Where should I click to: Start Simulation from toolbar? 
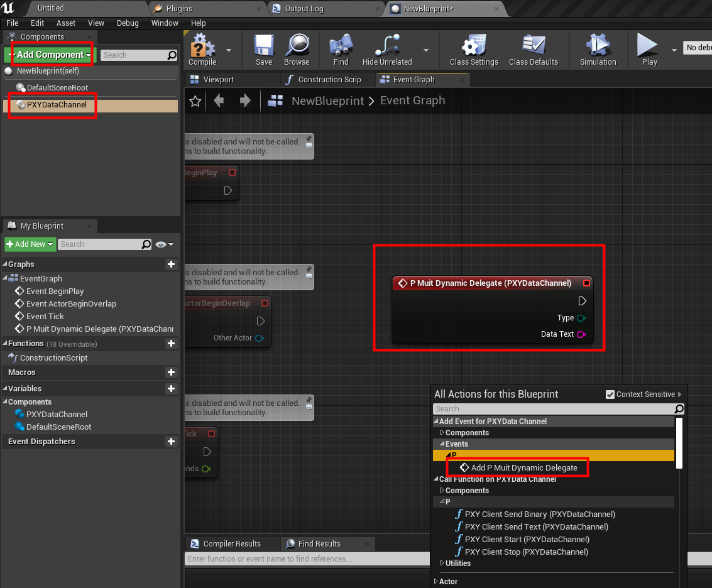tap(598, 49)
